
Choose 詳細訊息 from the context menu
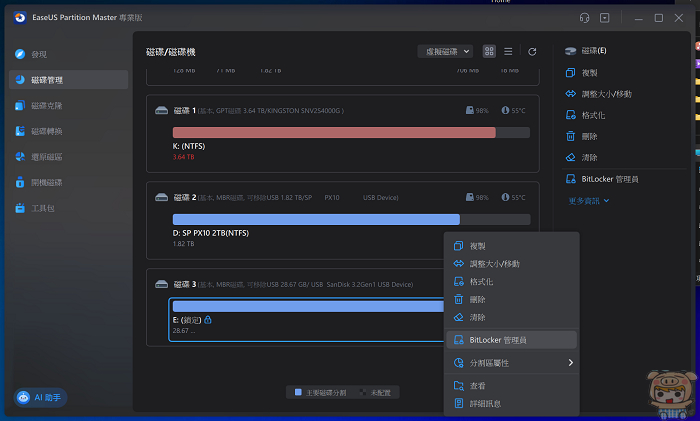point(485,404)
